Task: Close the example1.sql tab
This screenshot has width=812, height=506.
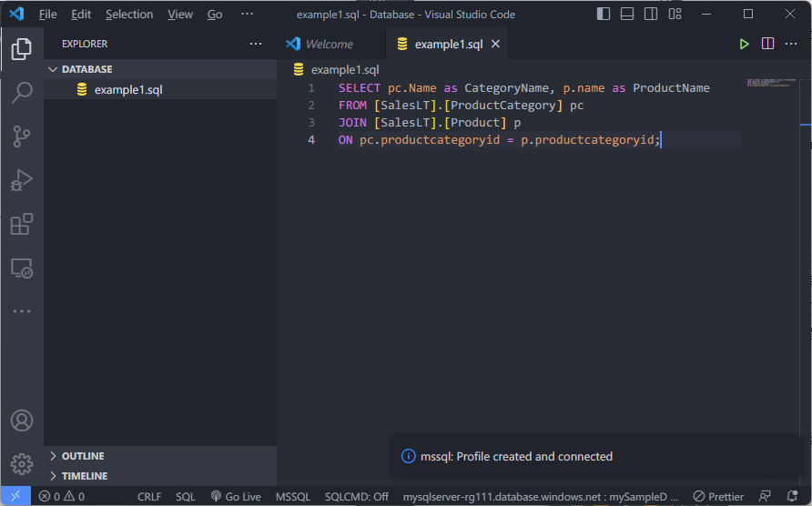Action: pyautogui.click(x=495, y=44)
